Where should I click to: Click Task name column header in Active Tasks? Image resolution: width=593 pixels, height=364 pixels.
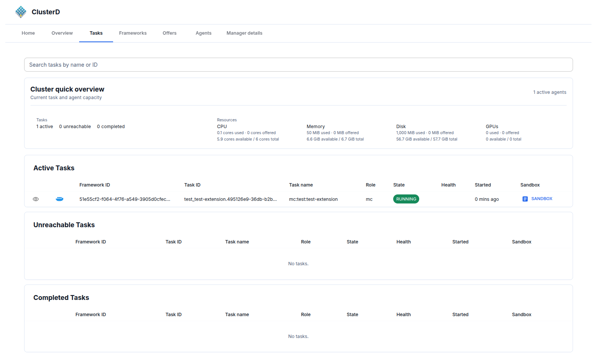pyautogui.click(x=301, y=185)
